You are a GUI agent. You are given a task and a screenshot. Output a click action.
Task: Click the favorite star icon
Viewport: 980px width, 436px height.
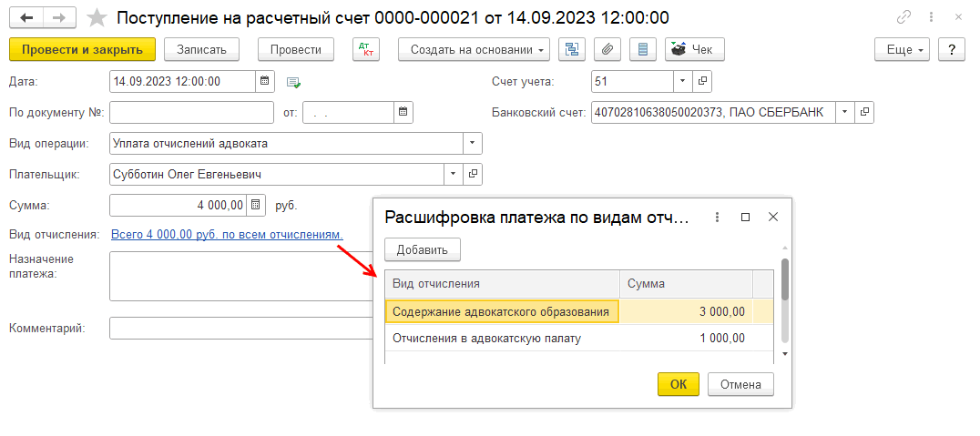[x=96, y=17]
